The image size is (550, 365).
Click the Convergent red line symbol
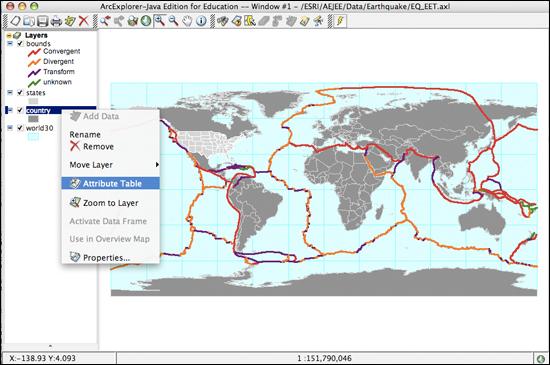click(34, 52)
